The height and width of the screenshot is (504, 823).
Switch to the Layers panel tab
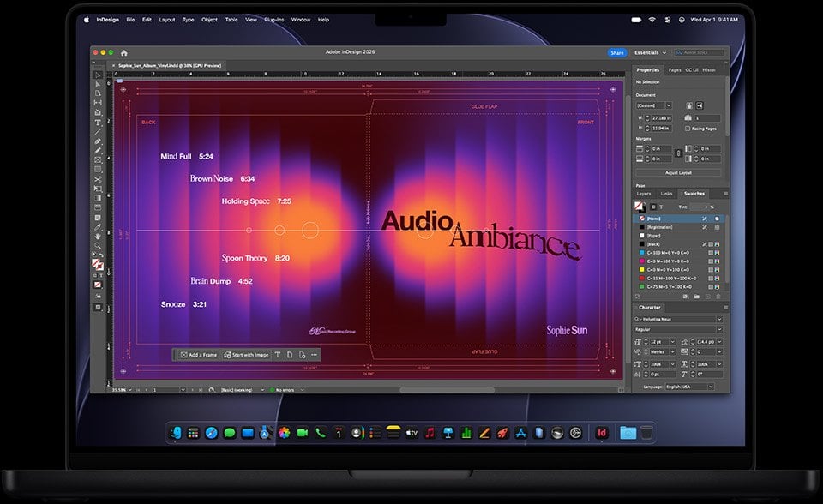644,194
